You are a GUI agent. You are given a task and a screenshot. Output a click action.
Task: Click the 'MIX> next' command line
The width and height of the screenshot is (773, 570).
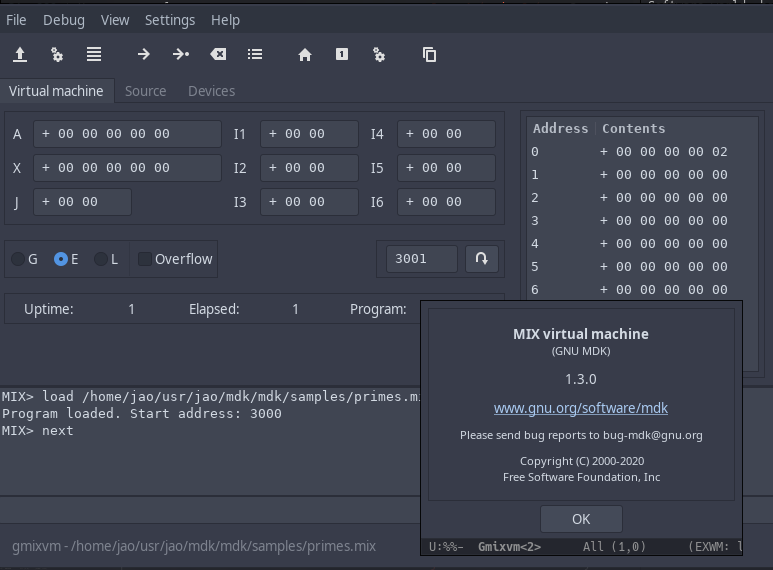coord(37,430)
